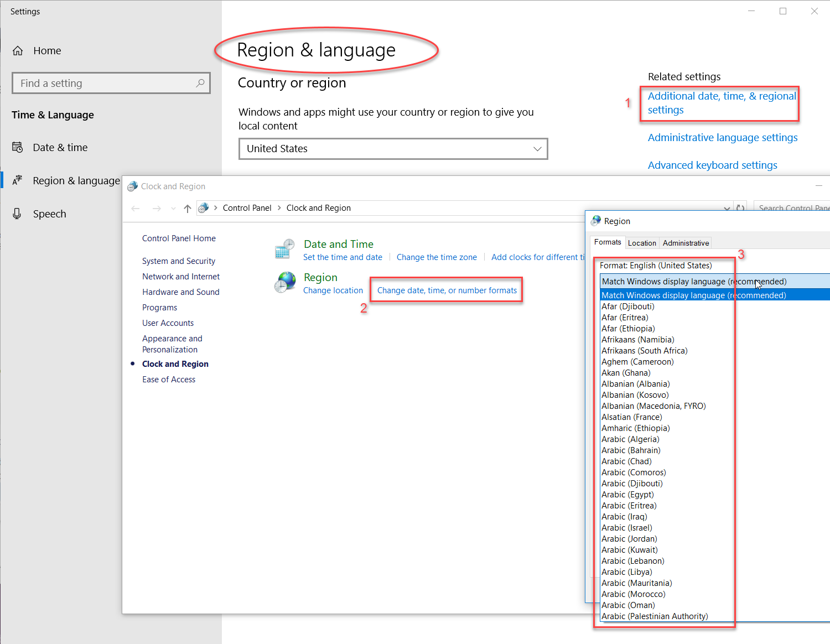Open Administrative language settings link
Viewport: 830px width, 644px height.
[x=723, y=138]
